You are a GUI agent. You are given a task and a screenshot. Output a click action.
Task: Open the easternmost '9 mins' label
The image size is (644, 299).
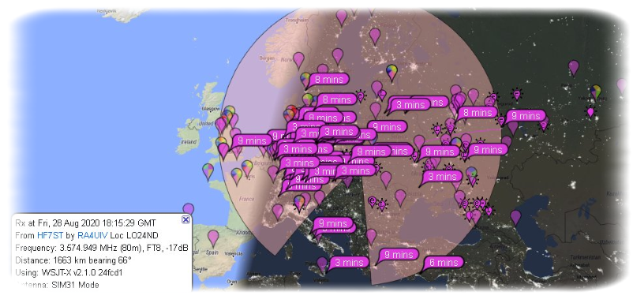(525, 116)
